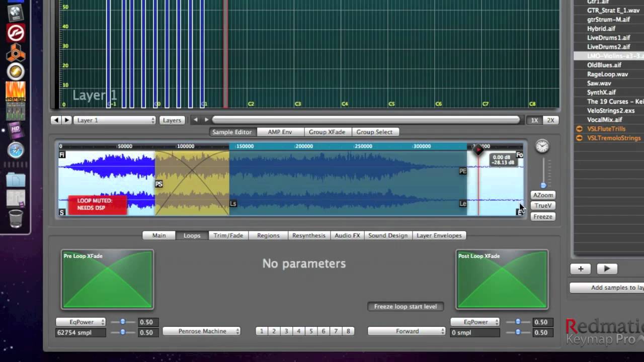The image size is (644, 362).
Task: Play the selected sample preview
Action: pos(607,269)
